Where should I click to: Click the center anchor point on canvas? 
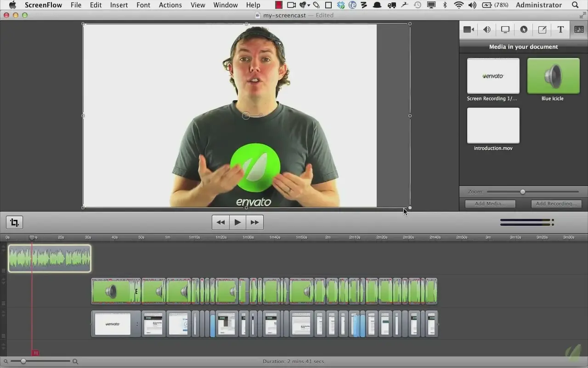(246, 115)
